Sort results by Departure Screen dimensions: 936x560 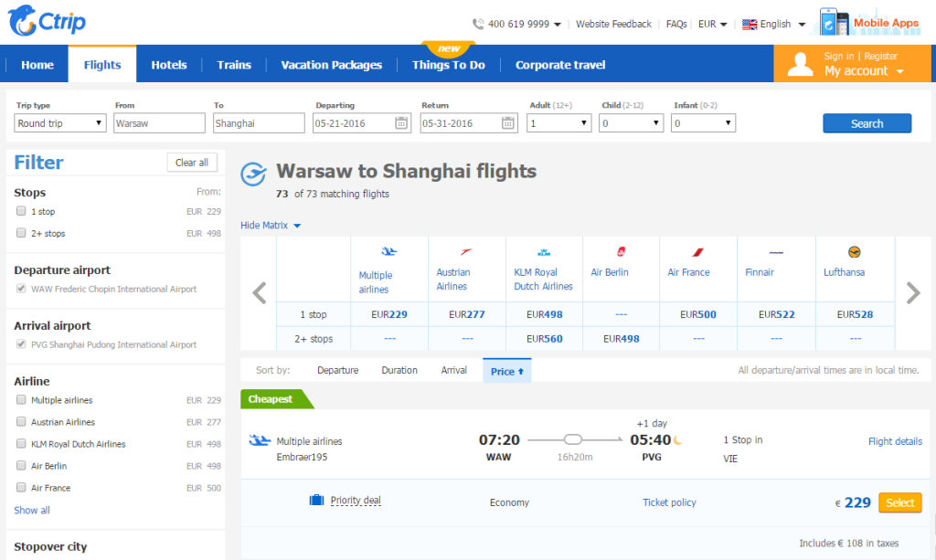[338, 370]
